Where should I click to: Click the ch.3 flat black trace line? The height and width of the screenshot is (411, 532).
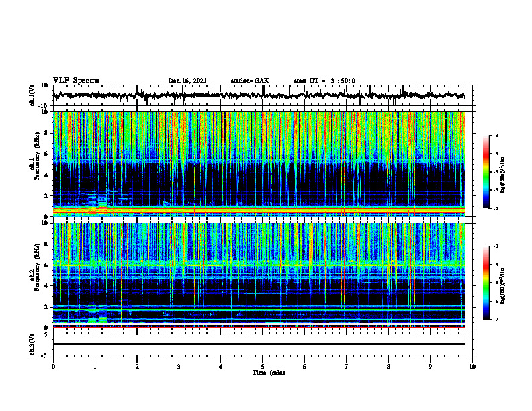click(x=259, y=344)
